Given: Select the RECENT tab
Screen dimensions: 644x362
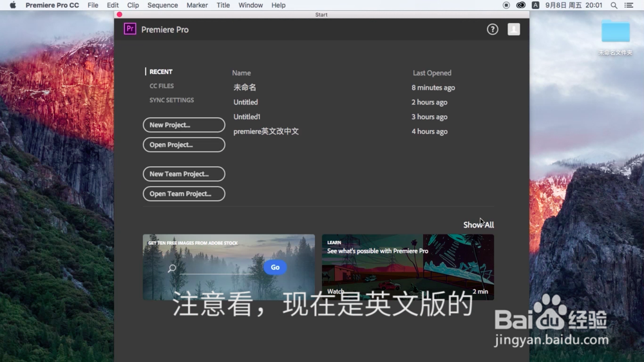Looking at the screenshot, I should (160, 71).
